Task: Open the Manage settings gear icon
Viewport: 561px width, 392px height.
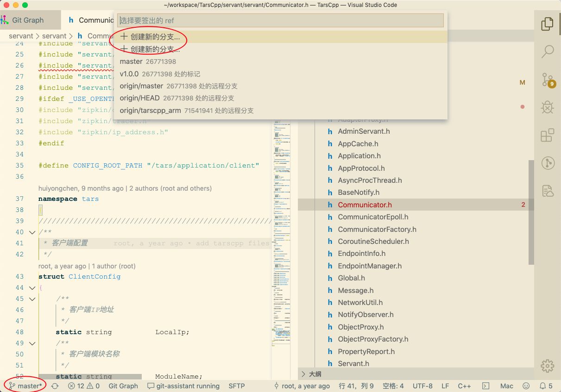Action: click(x=548, y=366)
